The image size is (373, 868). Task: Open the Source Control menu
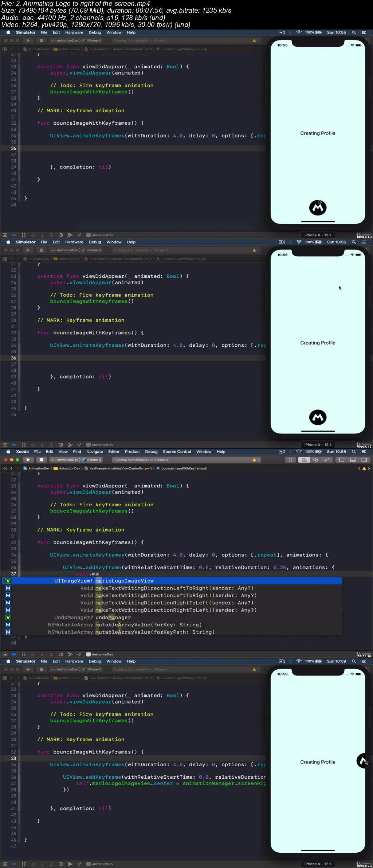point(177,452)
